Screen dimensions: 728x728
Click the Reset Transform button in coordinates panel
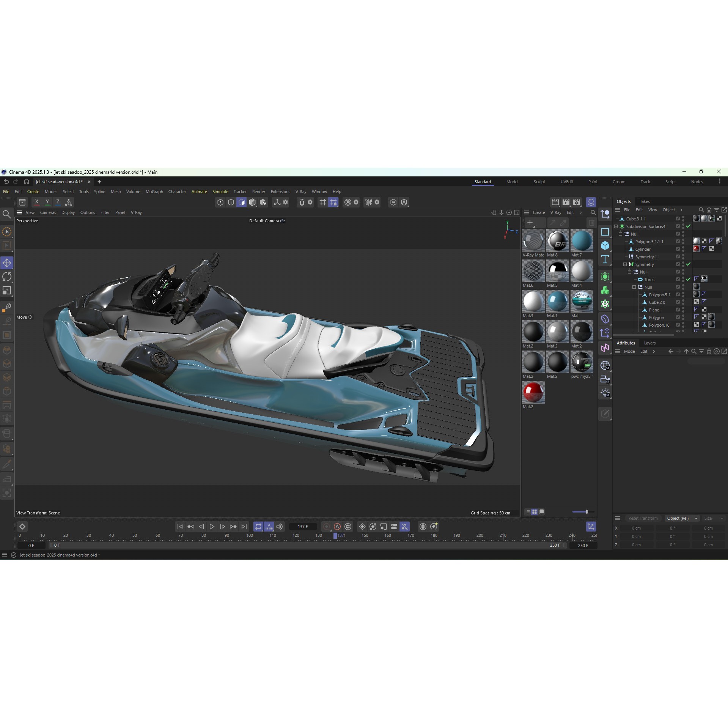pos(643,518)
